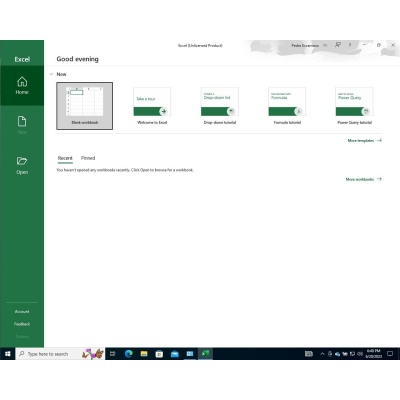Create a Blank workbook
The height and width of the screenshot is (400, 400).
pyautogui.click(x=85, y=106)
